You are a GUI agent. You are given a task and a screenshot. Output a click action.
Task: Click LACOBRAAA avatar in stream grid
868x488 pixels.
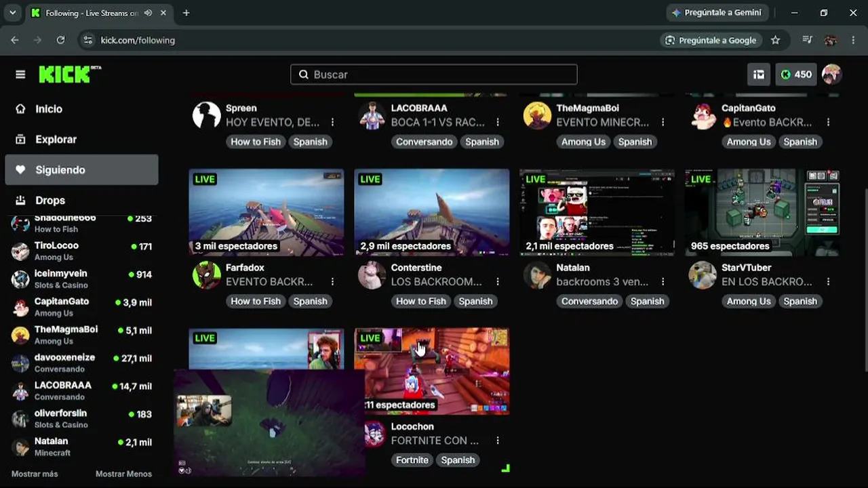pos(372,116)
